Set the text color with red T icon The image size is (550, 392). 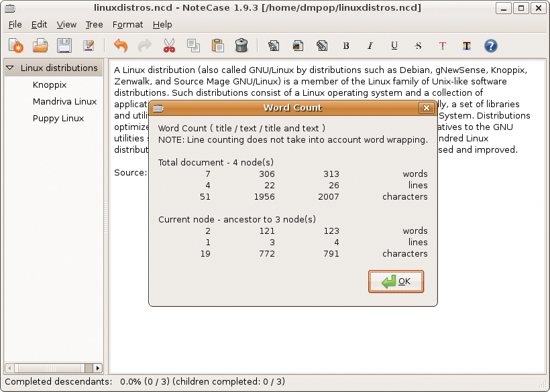[442, 46]
